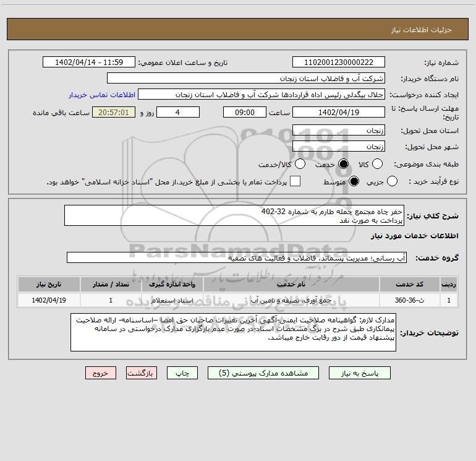This screenshot has width=476, height=461.
Task: Click the تاریخ نیاز column header
Action: (49, 285)
